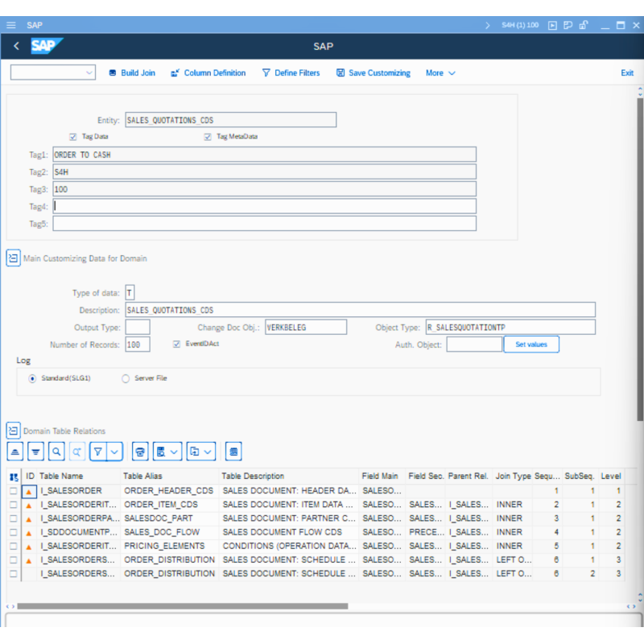The width and height of the screenshot is (644, 644).
Task: Click the Exit button
Action: tap(627, 73)
